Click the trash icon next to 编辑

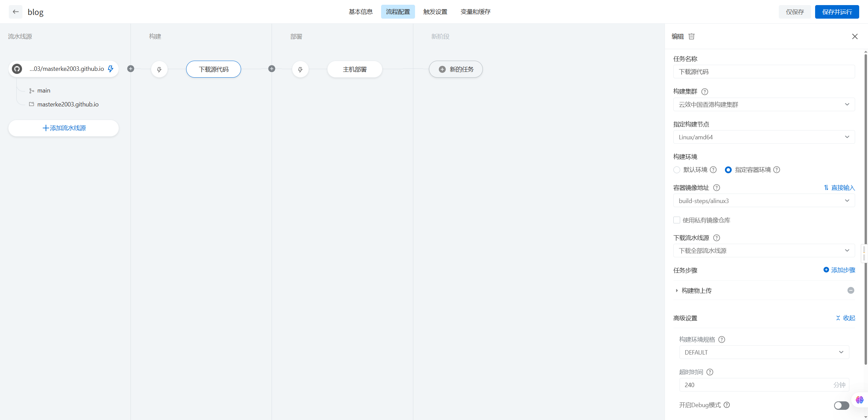click(x=691, y=36)
